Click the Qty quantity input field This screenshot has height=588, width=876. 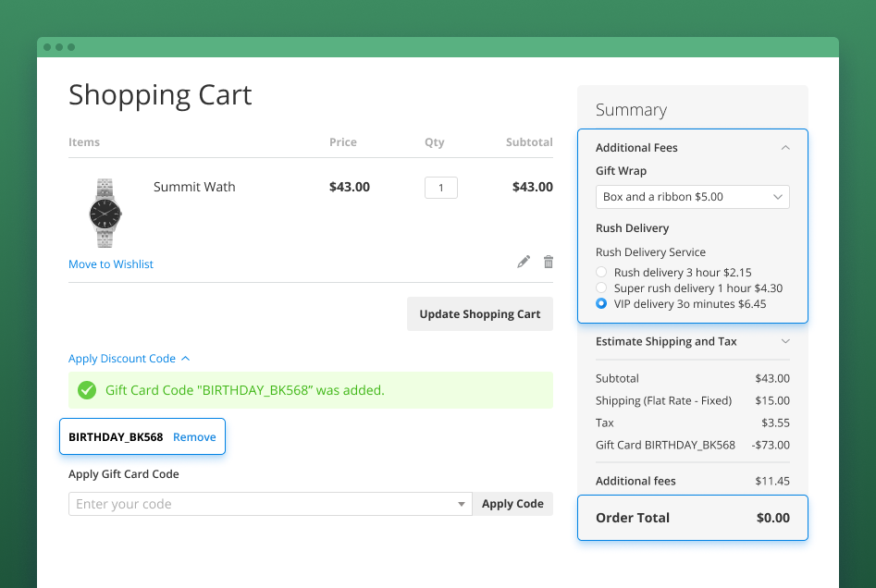pyautogui.click(x=440, y=187)
